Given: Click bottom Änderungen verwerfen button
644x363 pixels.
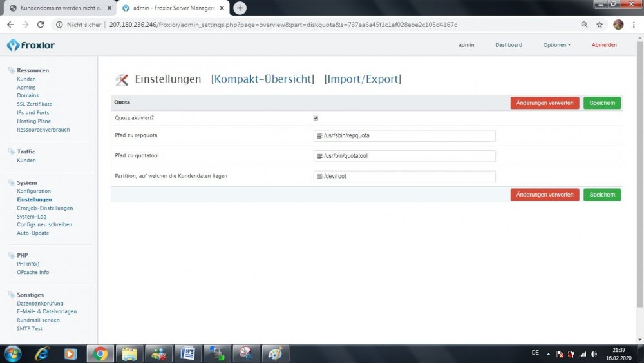Looking at the screenshot, I should click(x=545, y=195).
